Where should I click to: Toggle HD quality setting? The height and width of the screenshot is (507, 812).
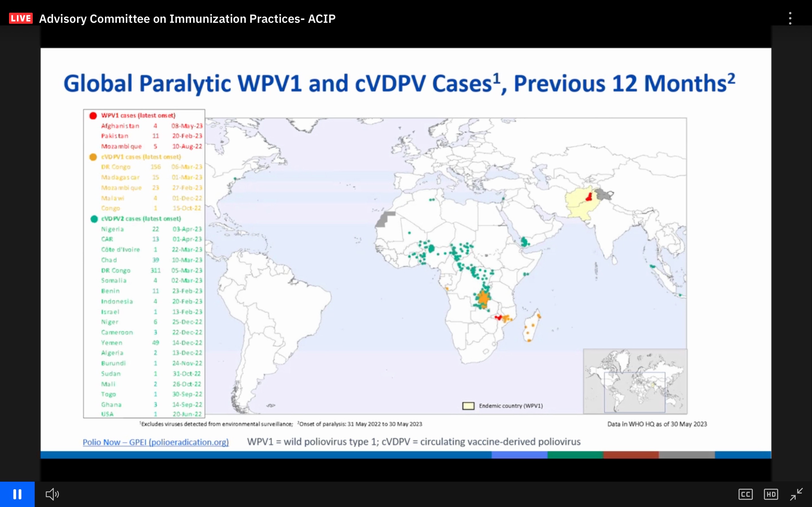(771, 494)
